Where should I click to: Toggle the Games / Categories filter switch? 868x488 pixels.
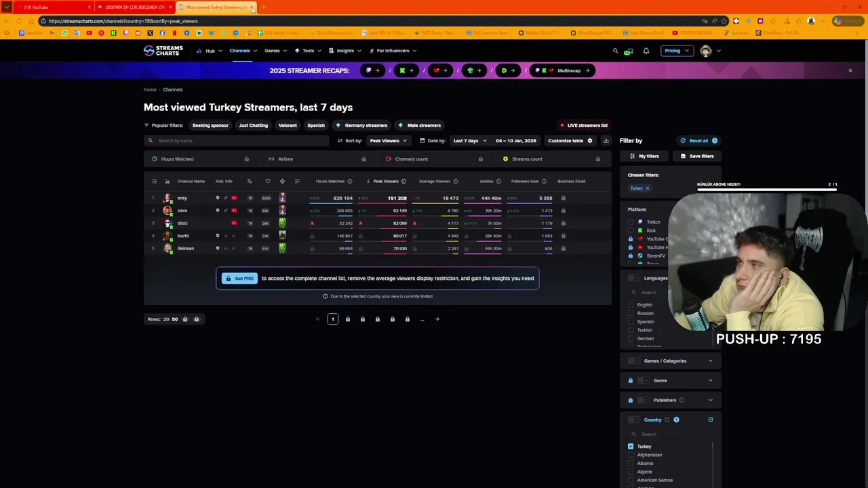pos(633,361)
